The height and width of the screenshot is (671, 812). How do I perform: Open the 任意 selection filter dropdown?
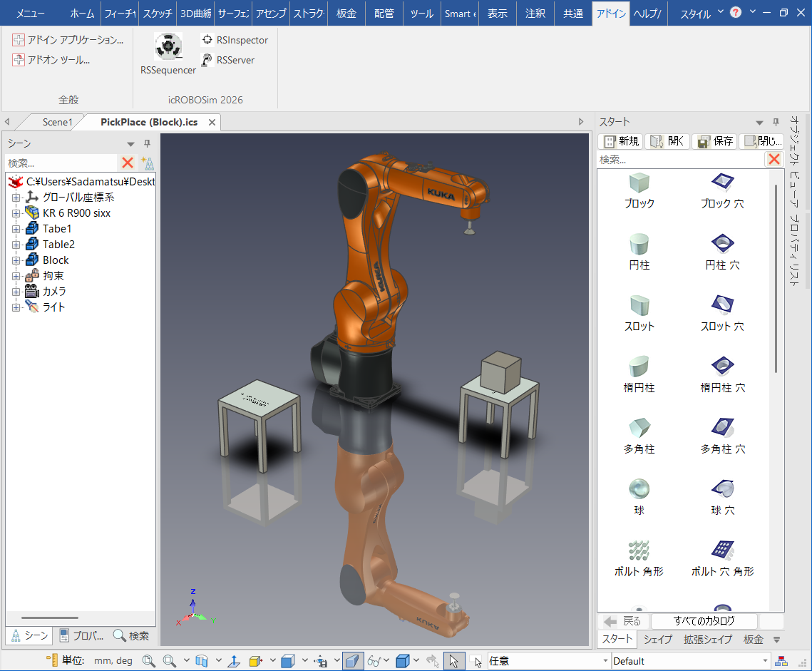(605, 660)
